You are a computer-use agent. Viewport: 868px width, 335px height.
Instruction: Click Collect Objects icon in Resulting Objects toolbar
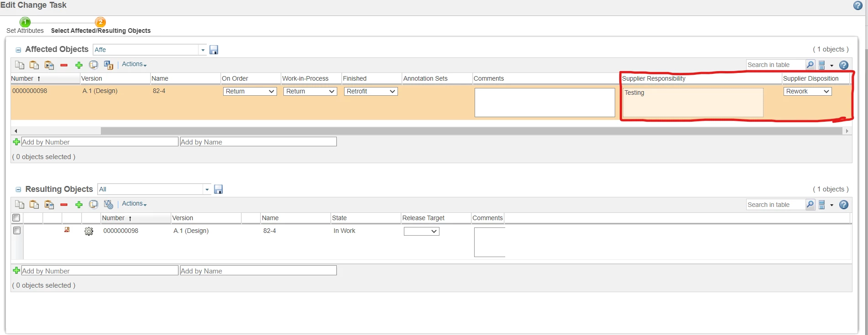coord(94,205)
